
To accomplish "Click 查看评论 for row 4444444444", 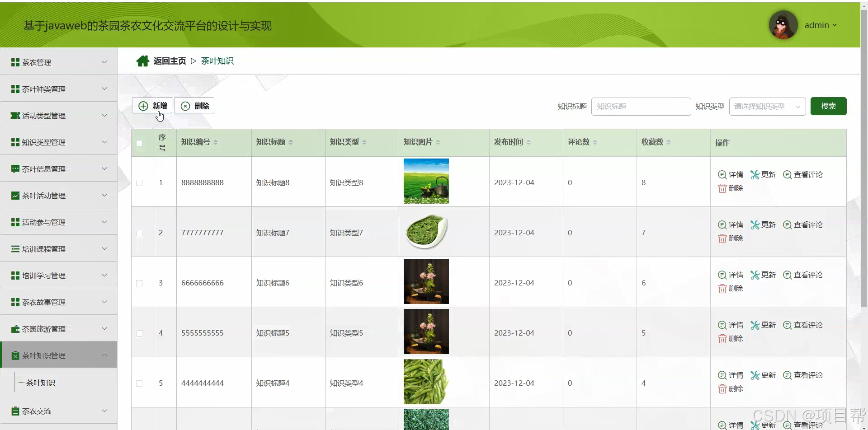I will pyautogui.click(x=803, y=375).
